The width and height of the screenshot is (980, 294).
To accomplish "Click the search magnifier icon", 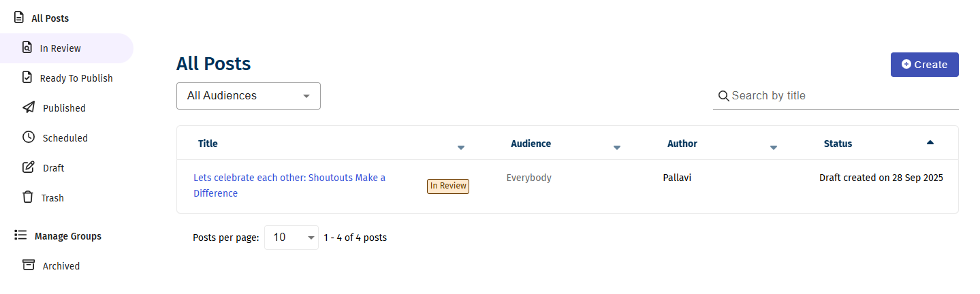I will [723, 96].
